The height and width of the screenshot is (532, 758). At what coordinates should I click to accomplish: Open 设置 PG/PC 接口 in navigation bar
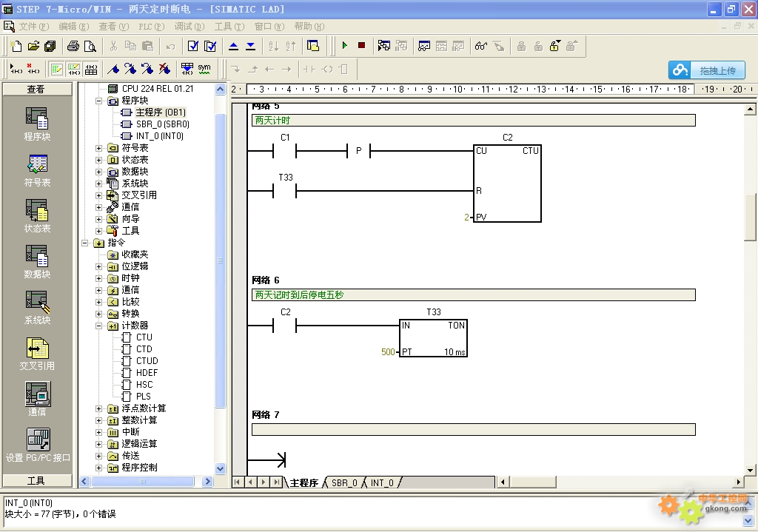(x=38, y=445)
